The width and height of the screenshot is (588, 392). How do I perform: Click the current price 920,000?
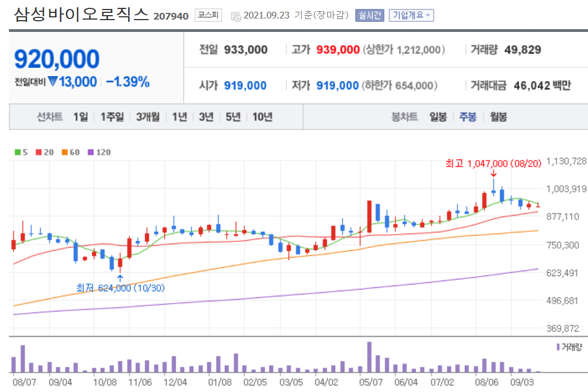click(57, 59)
